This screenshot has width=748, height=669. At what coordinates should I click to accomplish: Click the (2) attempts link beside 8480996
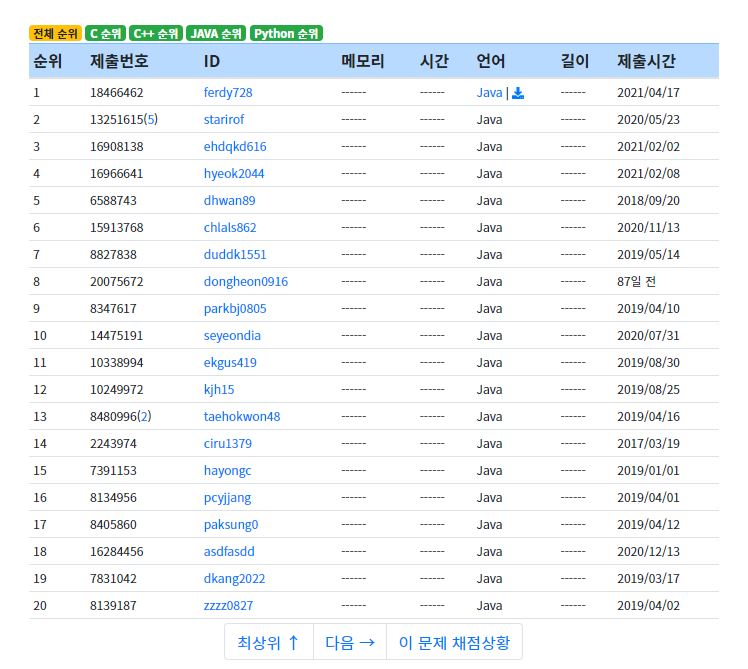coord(144,417)
